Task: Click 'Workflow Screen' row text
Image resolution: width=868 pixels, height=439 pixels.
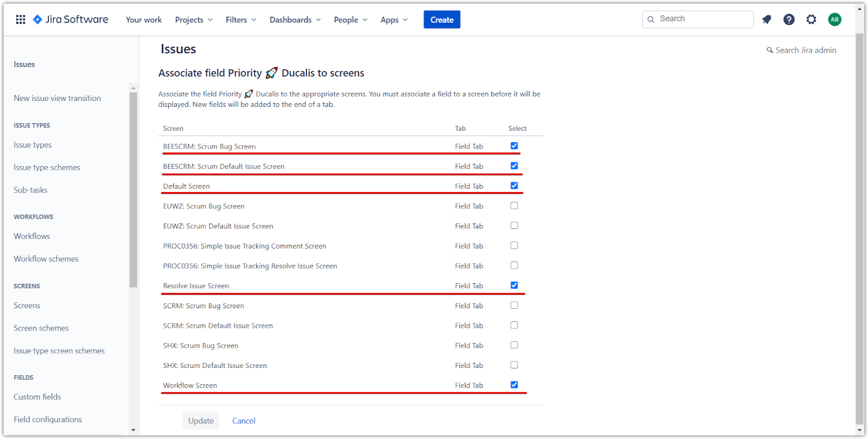Action: point(190,385)
